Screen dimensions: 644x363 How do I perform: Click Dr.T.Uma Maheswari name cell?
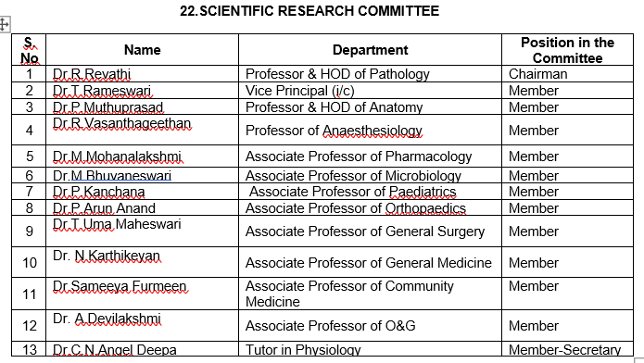pyautogui.click(x=142, y=232)
